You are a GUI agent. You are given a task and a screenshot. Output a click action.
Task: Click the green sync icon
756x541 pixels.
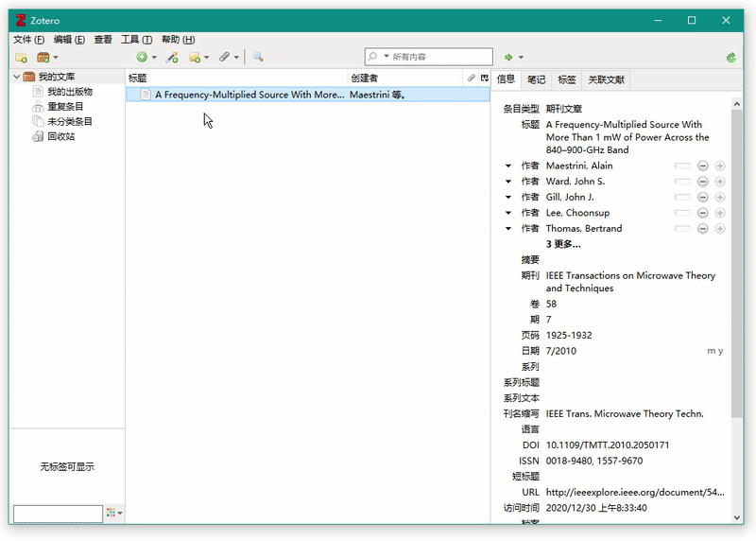730,58
